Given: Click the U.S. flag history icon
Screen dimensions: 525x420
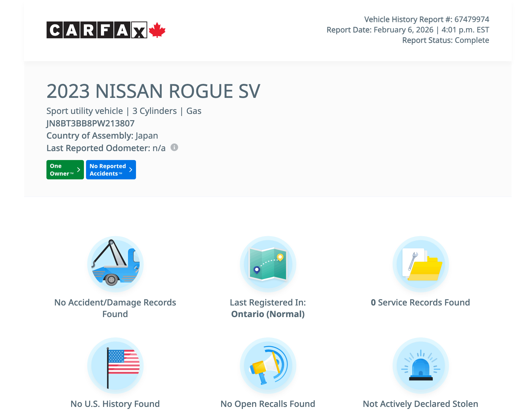Looking at the screenshot, I should (115, 366).
